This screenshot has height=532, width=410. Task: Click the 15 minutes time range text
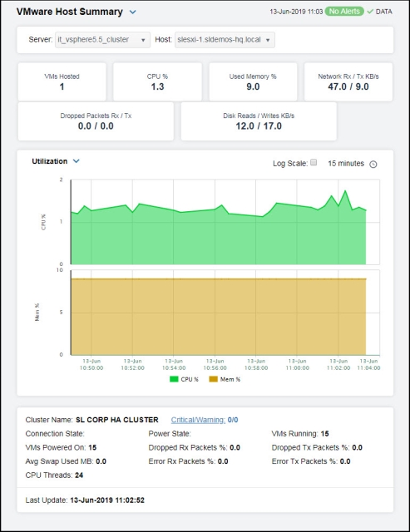pos(346,164)
